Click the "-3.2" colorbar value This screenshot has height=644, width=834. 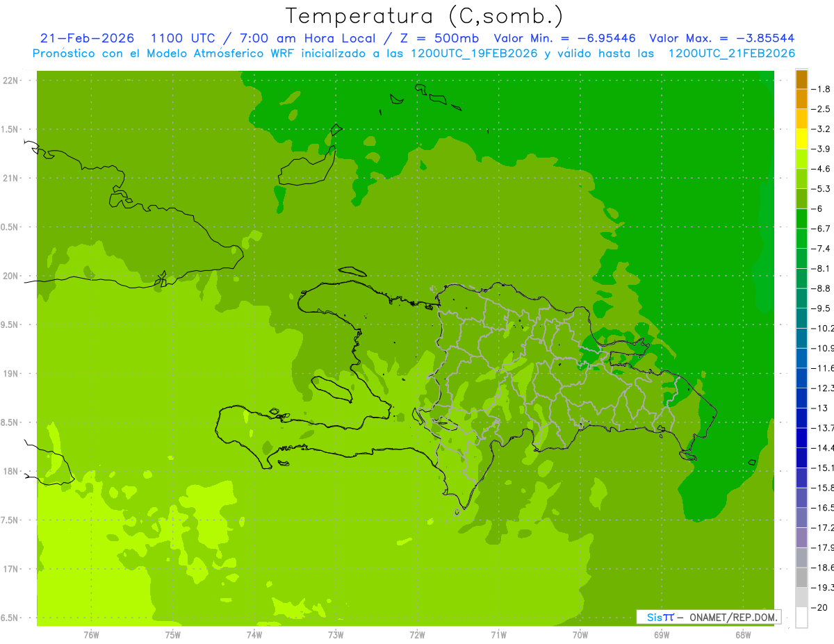[821, 129]
